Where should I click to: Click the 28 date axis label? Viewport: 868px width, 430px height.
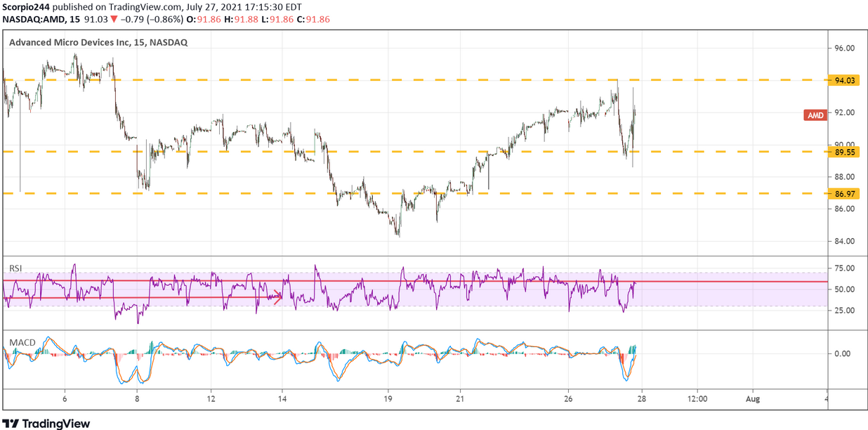(641, 398)
